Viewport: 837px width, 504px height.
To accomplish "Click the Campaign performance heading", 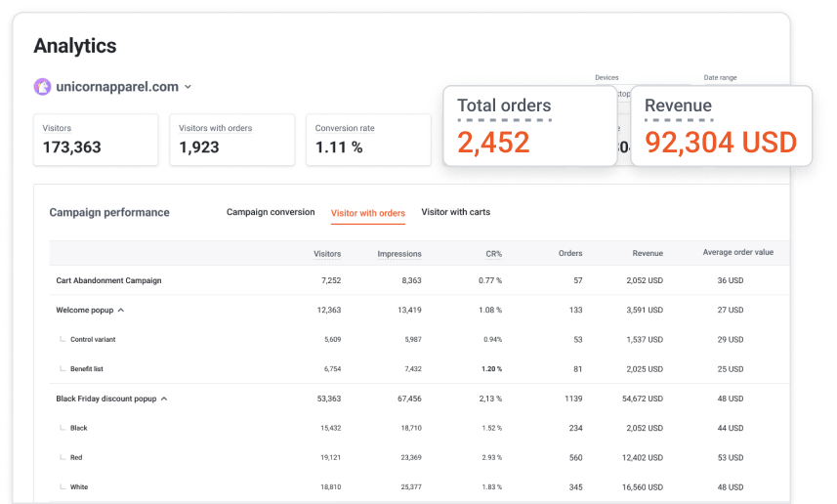I will click(109, 213).
